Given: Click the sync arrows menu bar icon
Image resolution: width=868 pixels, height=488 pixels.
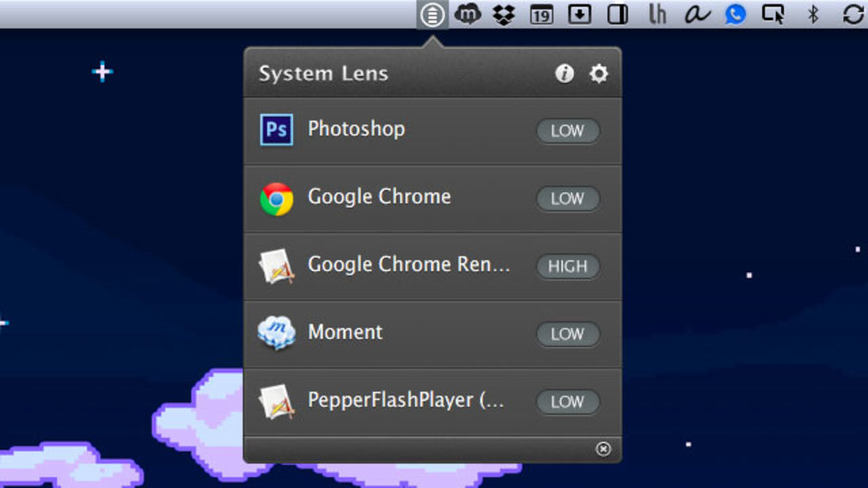Looking at the screenshot, I should click(x=853, y=14).
